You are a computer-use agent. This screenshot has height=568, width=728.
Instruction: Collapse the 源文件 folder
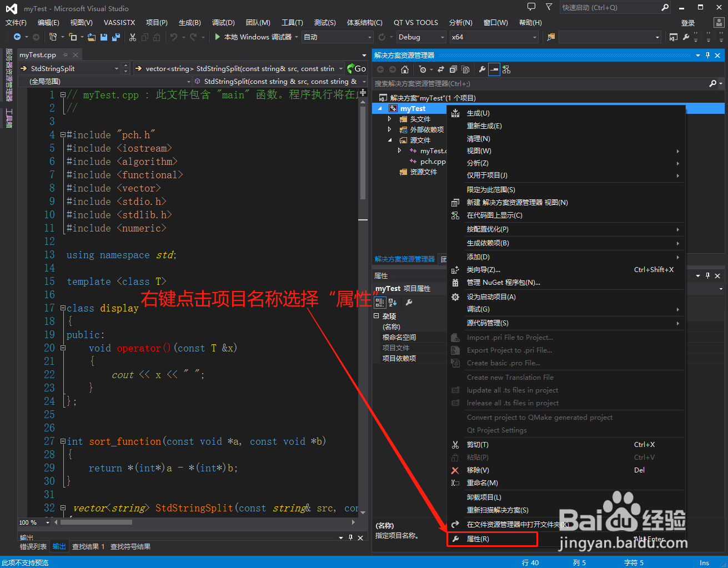point(389,140)
